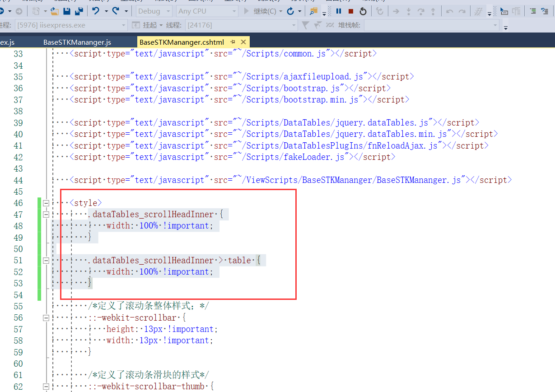The image size is (555, 392).
Task: Undo the last edit
Action: click(x=96, y=10)
